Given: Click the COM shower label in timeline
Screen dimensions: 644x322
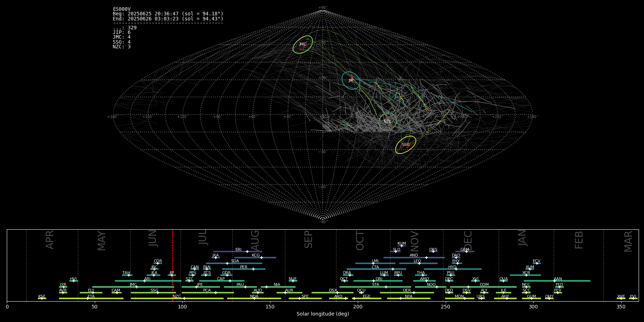Looking at the screenshot, I should click(x=484, y=285).
